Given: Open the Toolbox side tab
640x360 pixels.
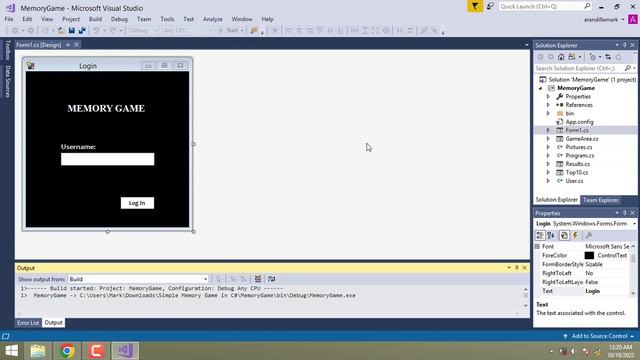Looking at the screenshot, I should [x=7, y=50].
